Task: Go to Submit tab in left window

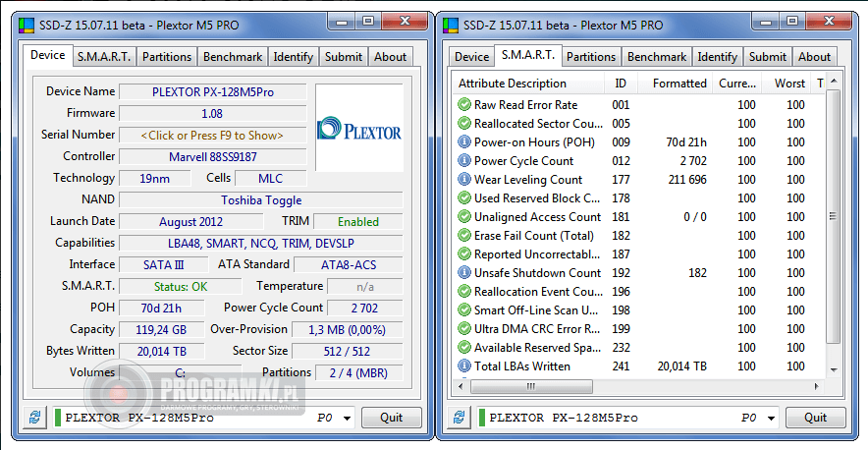Action: [344, 57]
